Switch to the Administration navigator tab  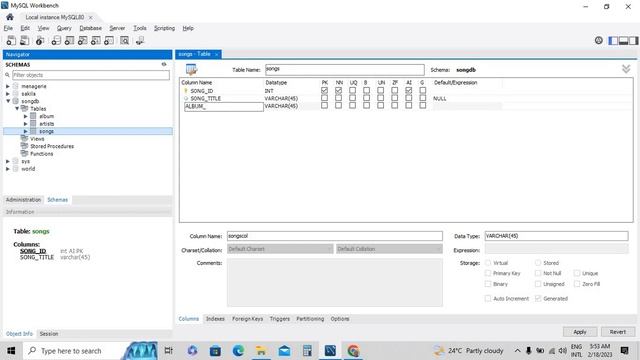click(23, 200)
